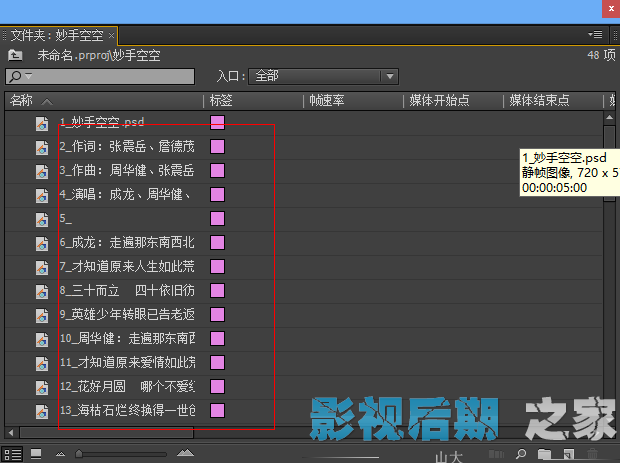Viewport: 620px width, 463px height.
Task: Select the item 13_海枯石烂终换得一世
Action: [x=127, y=410]
